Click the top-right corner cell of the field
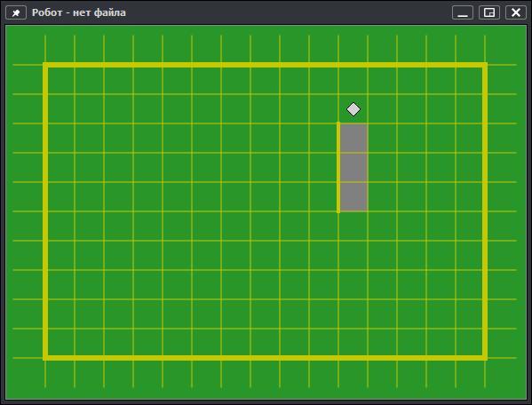The width and height of the screenshot is (532, 405). pos(470,80)
